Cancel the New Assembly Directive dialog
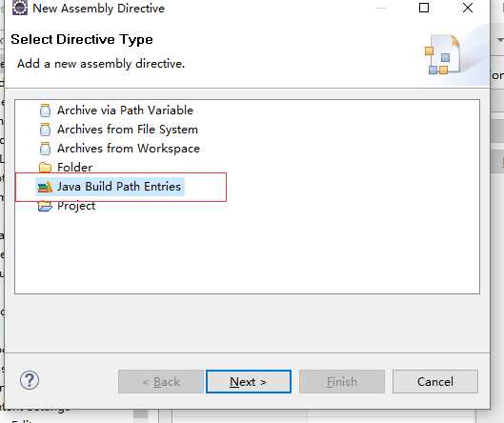This screenshot has height=423, width=504. pyautogui.click(x=435, y=381)
